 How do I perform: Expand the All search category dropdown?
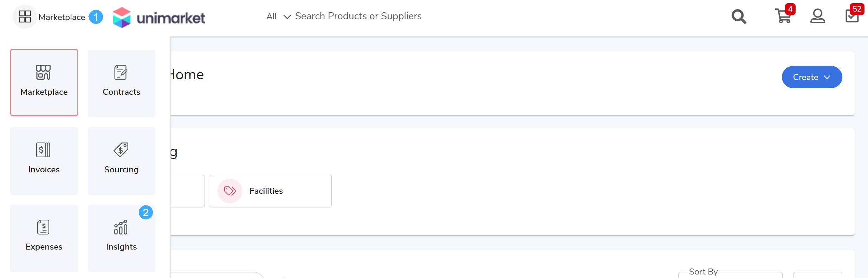pyautogui.click(x=278, y=16)
